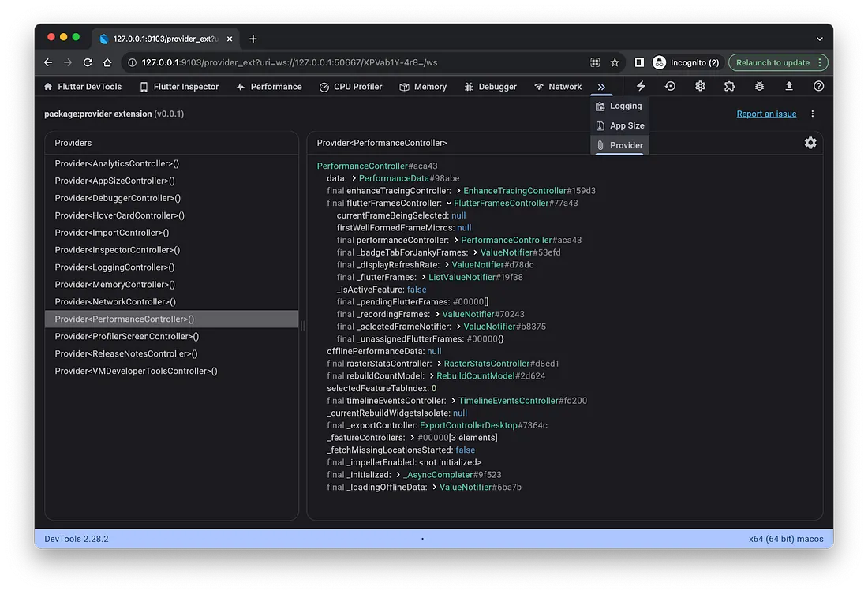Select Provider<MemoryController>() in list
Viewport: 868px width, 594px height.
coord(171,285)
